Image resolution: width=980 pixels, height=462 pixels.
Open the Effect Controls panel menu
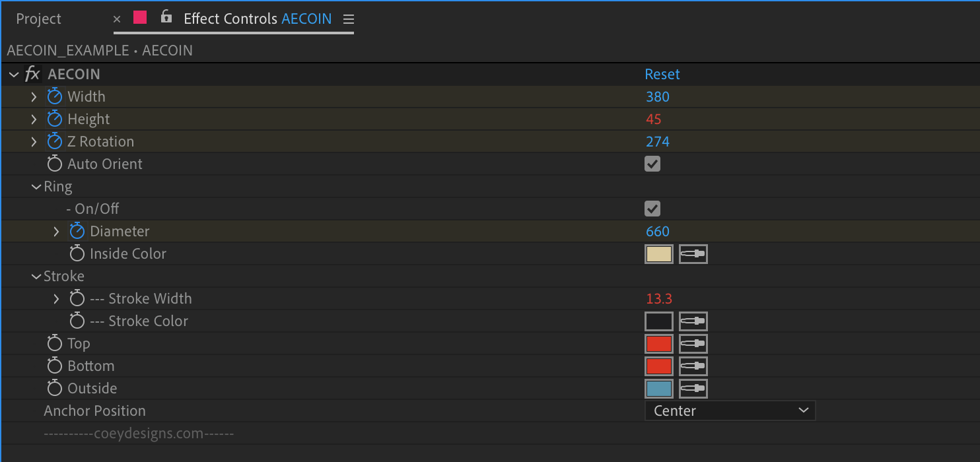click(349, 19)
